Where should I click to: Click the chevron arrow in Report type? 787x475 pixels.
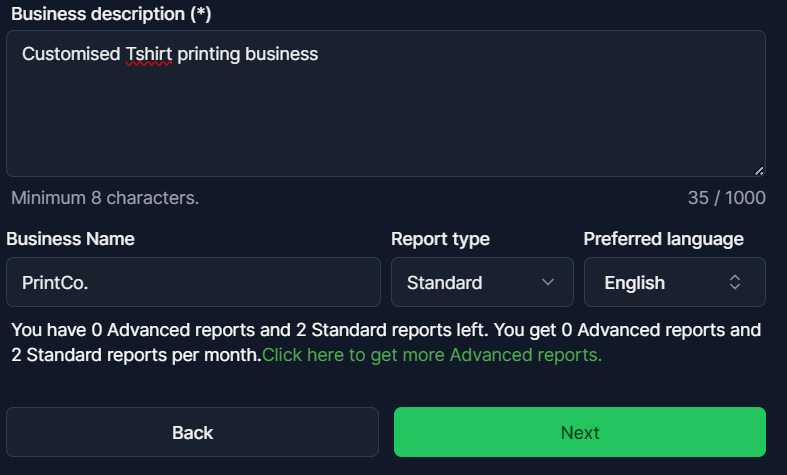pos(548,282)
